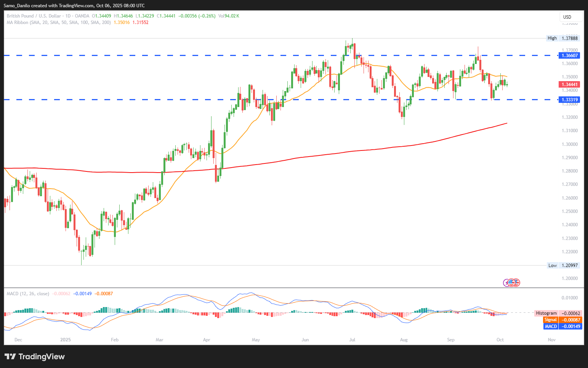Select the MACD (12, 26, close) indicator legend
Viewport: 588px width, 368px height.
[28, 294]
